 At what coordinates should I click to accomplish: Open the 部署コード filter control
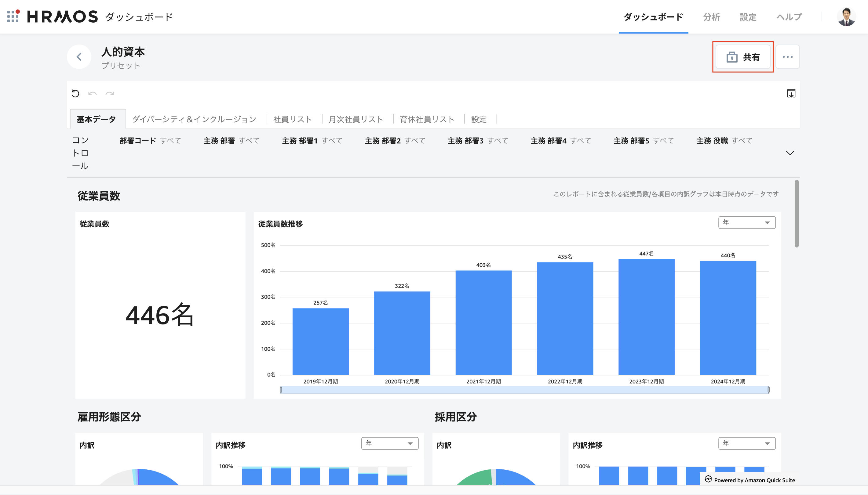tap(150, 141)
